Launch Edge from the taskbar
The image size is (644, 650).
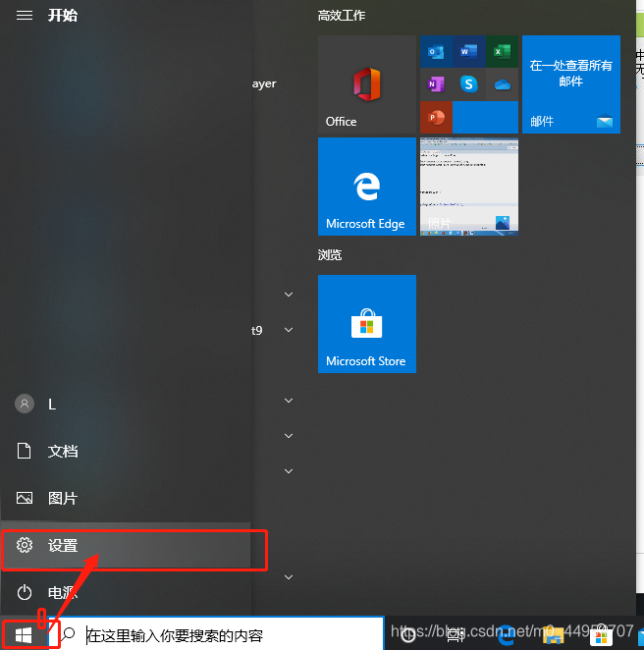(506, 634)
